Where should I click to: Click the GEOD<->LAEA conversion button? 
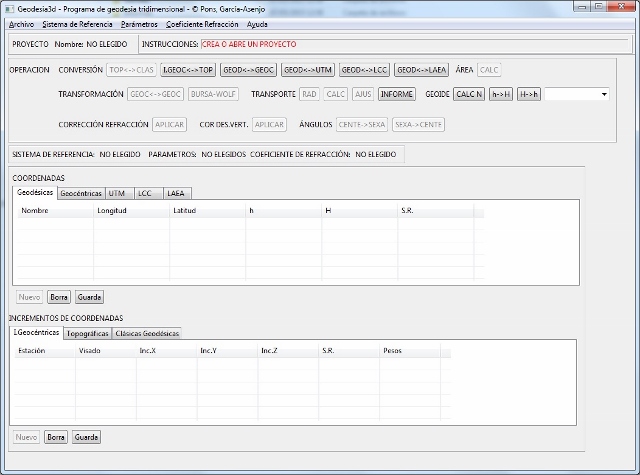tap(422, 70)
